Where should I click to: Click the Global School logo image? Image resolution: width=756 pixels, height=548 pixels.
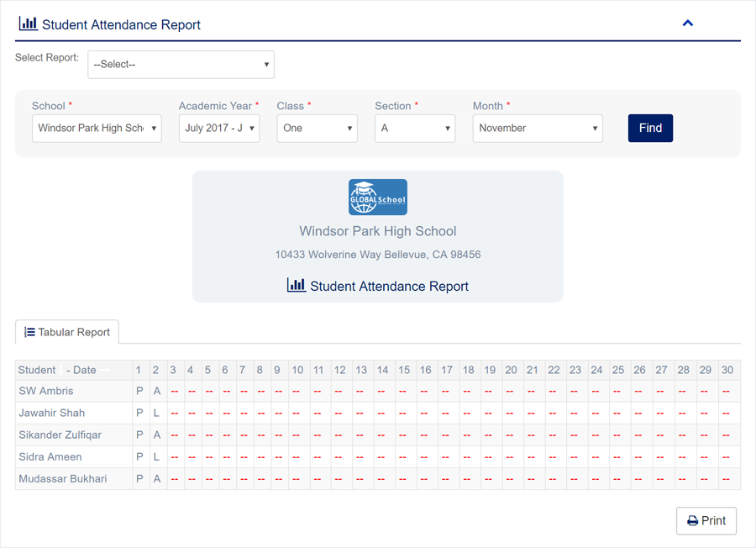(378, 198)
